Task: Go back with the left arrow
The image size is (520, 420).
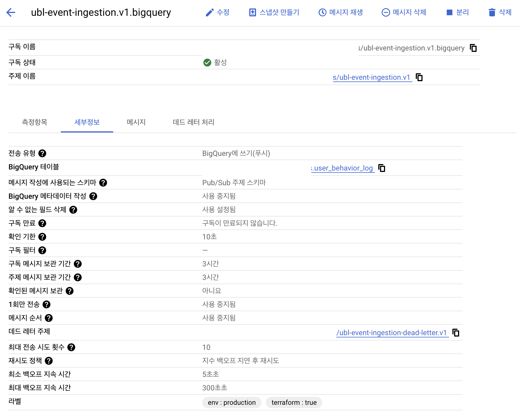Action: tap(11, 12)
